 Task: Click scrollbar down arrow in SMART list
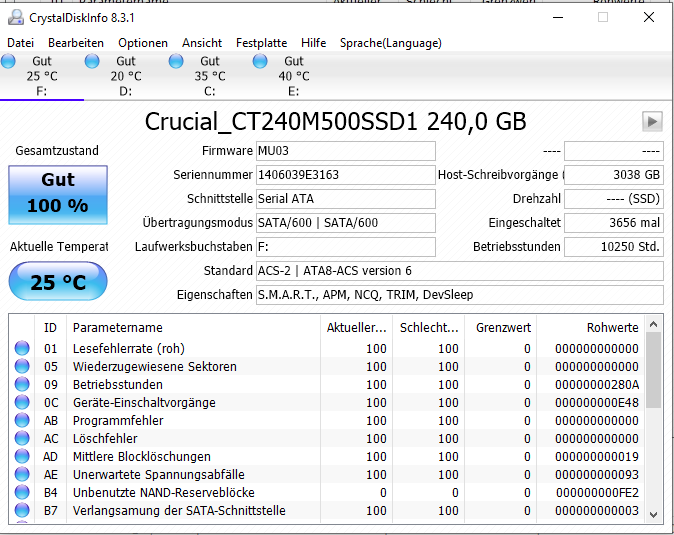pyautogui.click(x=654, y=514)
